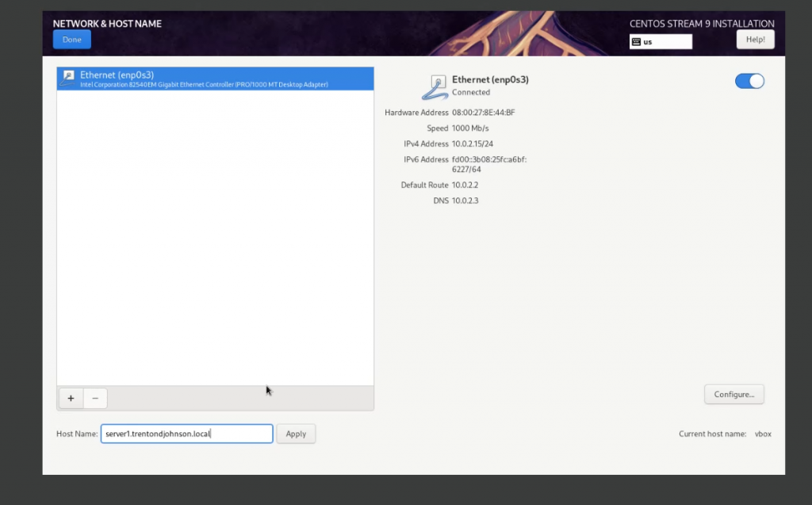The width and height of the screenshot is (812, 505).
Task: Select hardware address 08:00:27:8E:44:BF
Action: (x=483, y=113)
